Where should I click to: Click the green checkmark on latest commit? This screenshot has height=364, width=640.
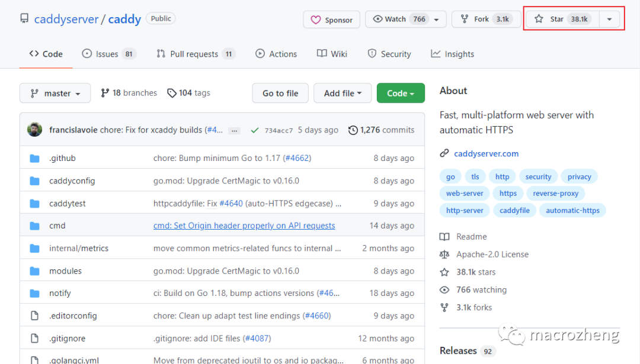point(255,130)
